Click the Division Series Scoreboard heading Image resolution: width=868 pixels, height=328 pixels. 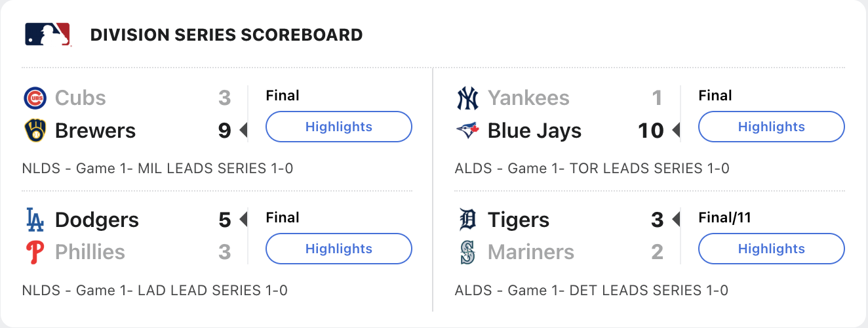coord(226,35)
